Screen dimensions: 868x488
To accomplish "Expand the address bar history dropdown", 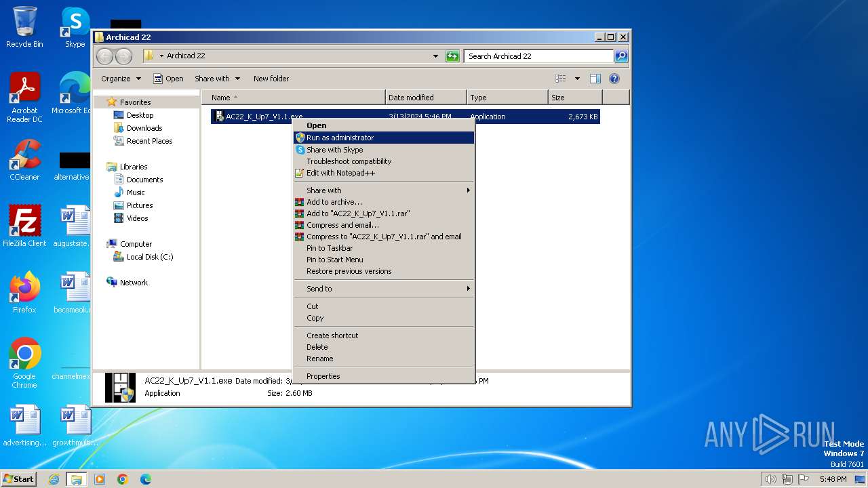I will pyautogui.click(x=435, y=56).
